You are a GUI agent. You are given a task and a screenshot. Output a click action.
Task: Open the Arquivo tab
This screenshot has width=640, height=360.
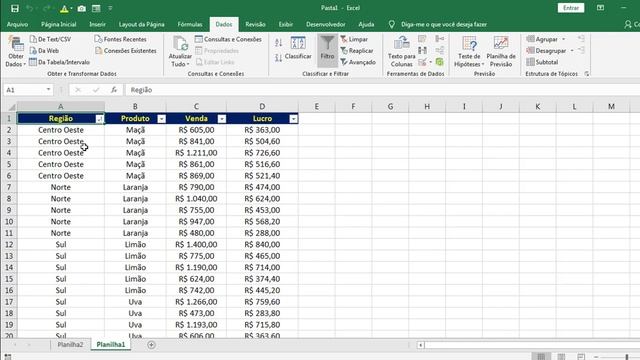pyautogui.click(x=18, y=24)
